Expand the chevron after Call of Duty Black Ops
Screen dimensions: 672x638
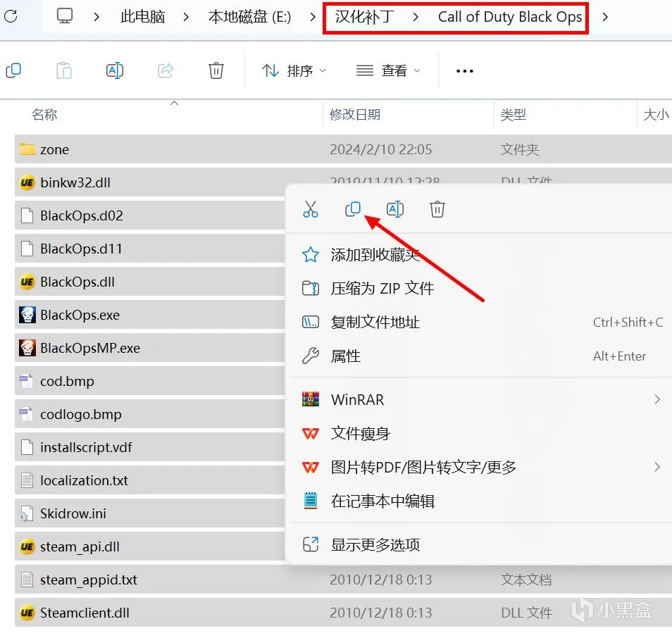[x=605, y=17]
